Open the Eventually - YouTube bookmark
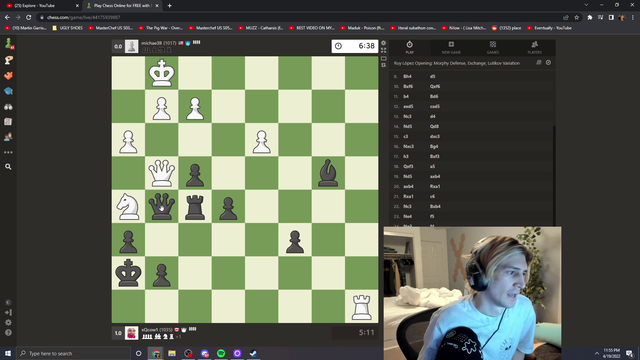 pyautogui.click(x=549, y=28)
